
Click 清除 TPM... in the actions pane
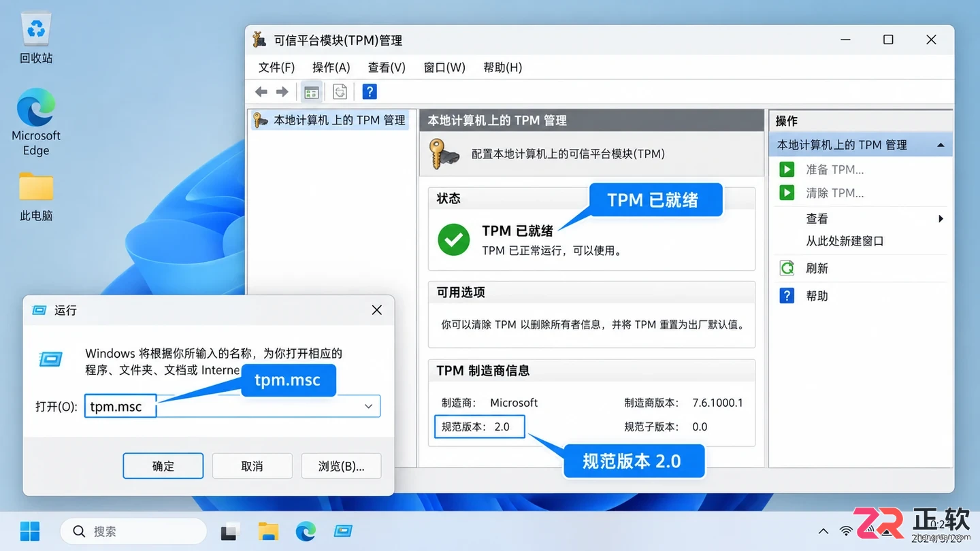(x=835, y=193)
